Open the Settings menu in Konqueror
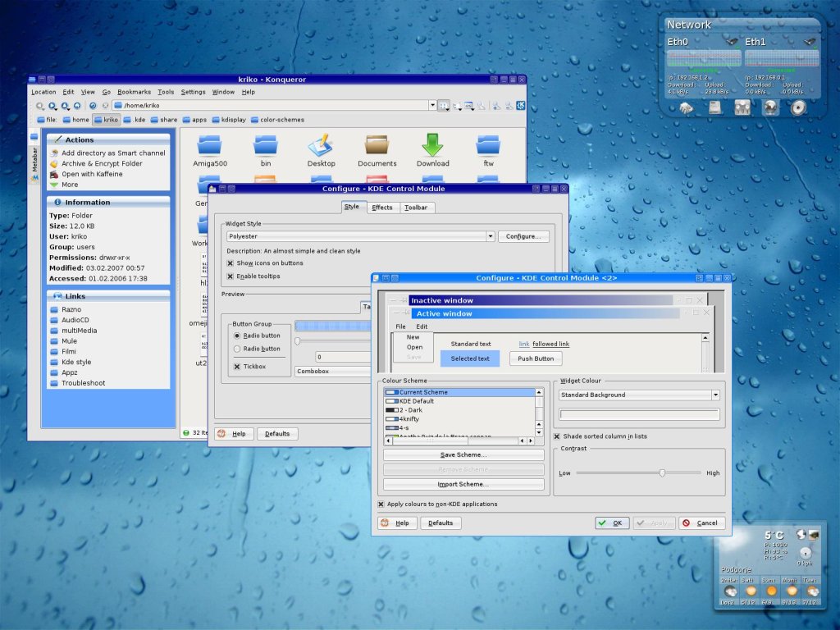Viewport: 840px width, 630px height. click(x=193, y=92)
